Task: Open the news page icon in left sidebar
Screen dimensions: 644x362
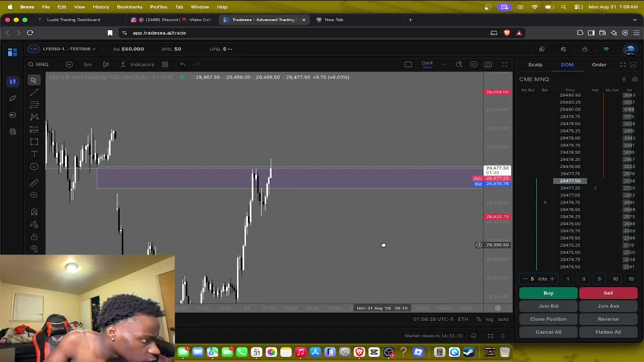Action: click(x=13, y=132)
